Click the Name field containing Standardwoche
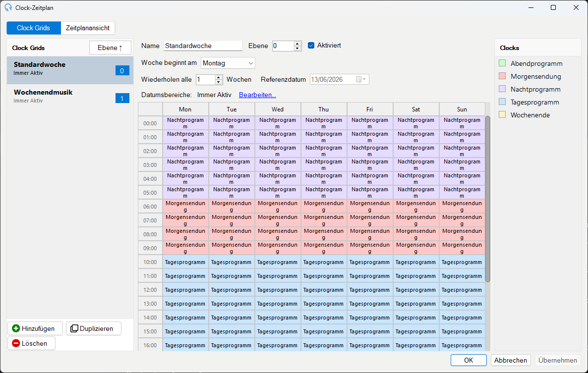Screen dimensions: 588x373 pyautogui.click(x=203, y=46)
